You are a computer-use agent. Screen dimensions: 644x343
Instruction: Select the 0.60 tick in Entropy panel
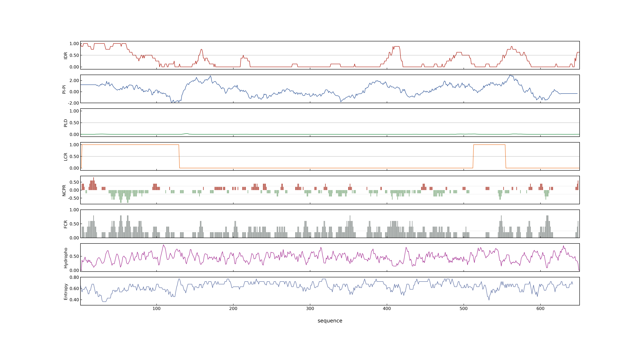point(74,289)
